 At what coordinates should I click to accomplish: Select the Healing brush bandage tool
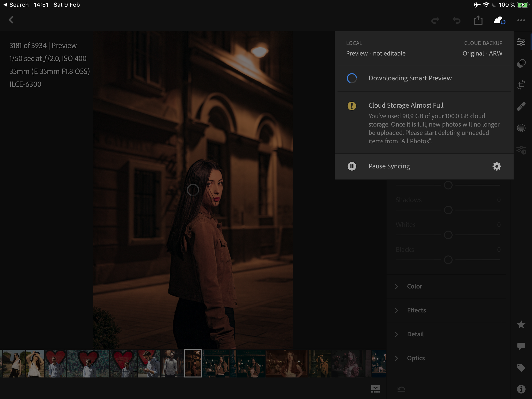coord(521,106)
